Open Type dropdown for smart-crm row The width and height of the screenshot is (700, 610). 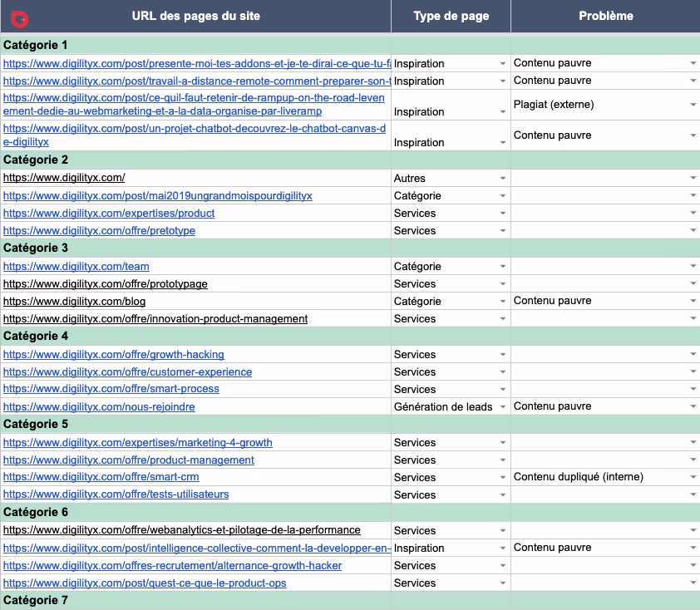pos(503,478)
